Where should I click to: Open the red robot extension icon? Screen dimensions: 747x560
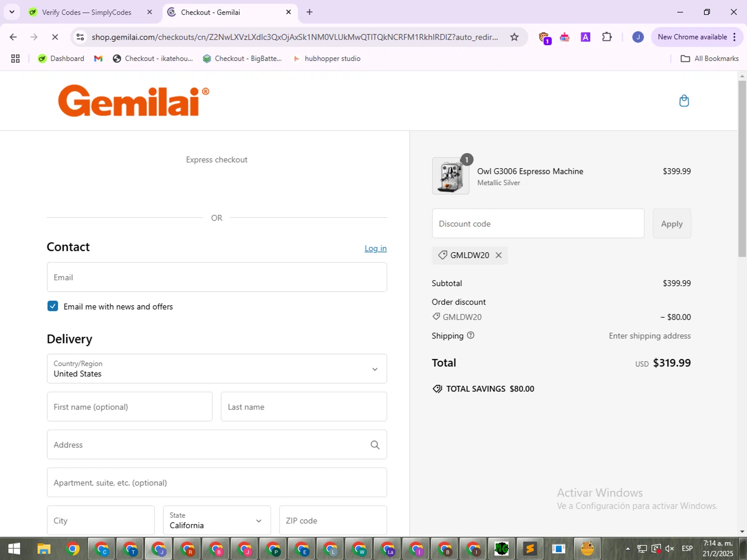click(x=565, y=37)
